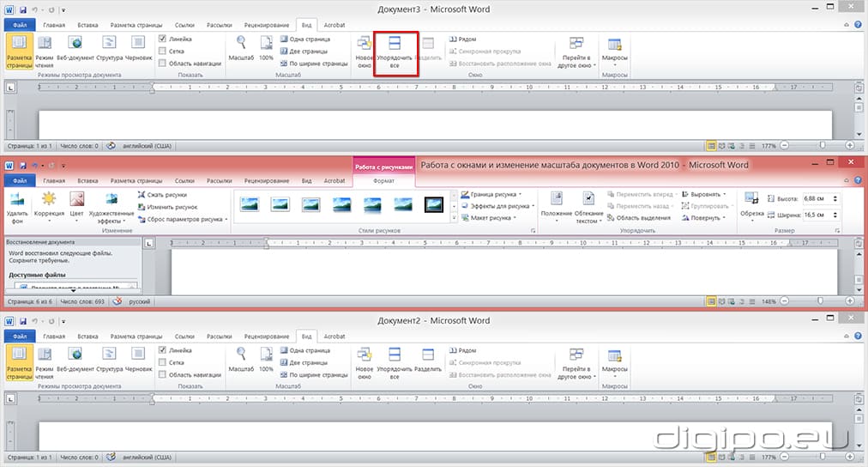
Task: Open the Макросы dropdown in the Документ2 window
Action: click(x=615, y=361)
